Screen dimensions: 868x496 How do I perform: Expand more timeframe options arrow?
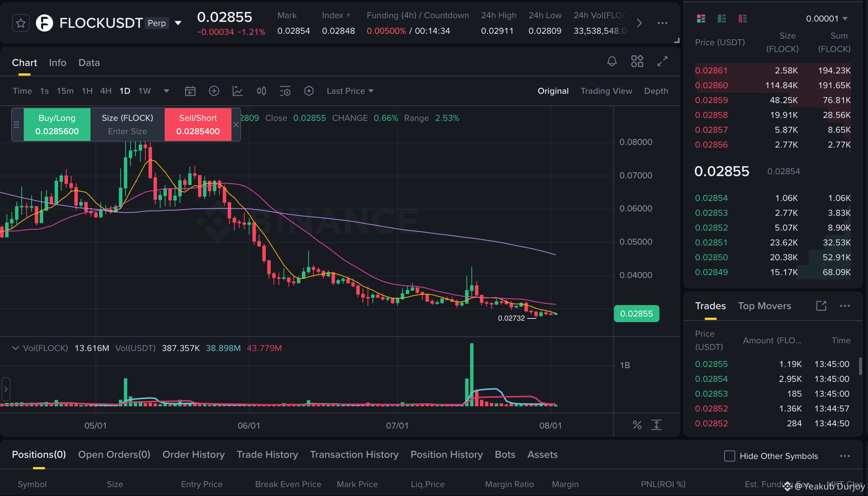pyautogui.click(x=167, y=91)
